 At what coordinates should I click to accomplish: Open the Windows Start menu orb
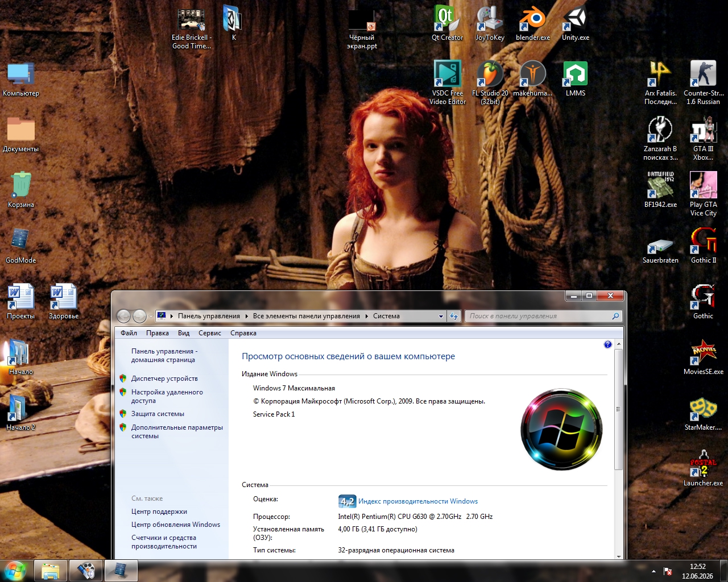[x=15, y=571]
